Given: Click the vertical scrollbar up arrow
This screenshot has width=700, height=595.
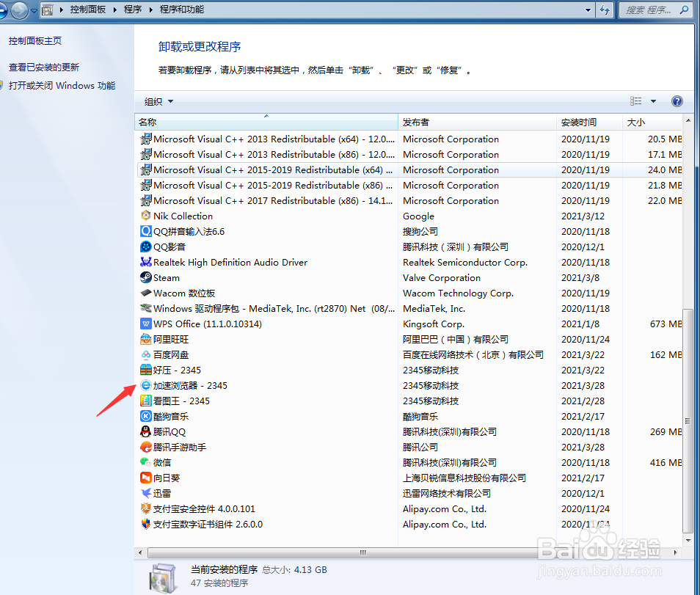Looking at the screenshot, I should click(x=688, y=120).
